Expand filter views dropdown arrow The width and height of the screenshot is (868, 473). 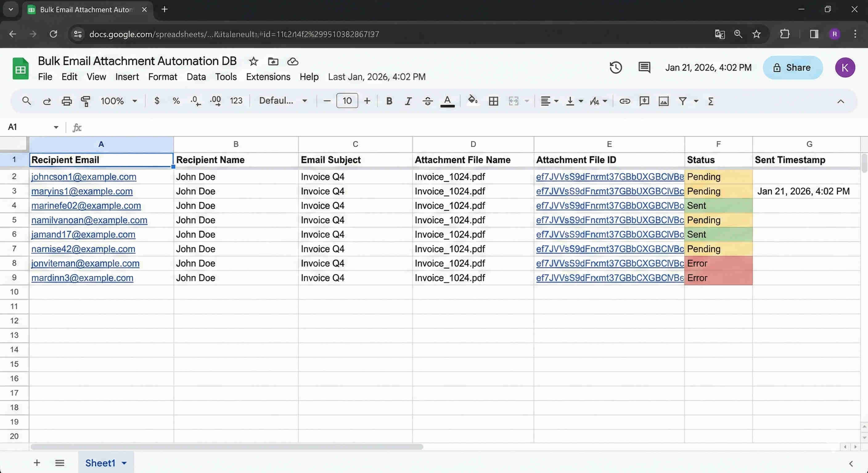696,101
